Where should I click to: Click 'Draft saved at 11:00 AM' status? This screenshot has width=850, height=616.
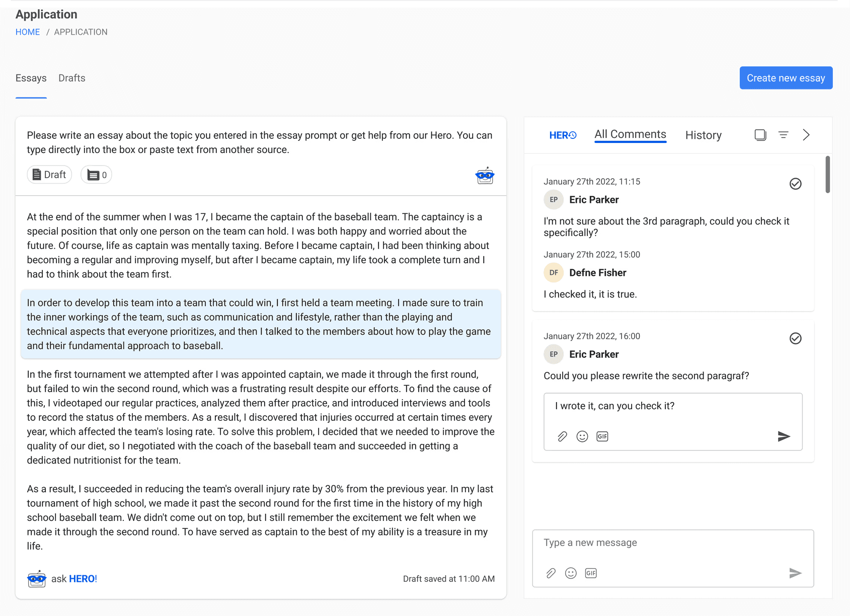tap(449, 579)
